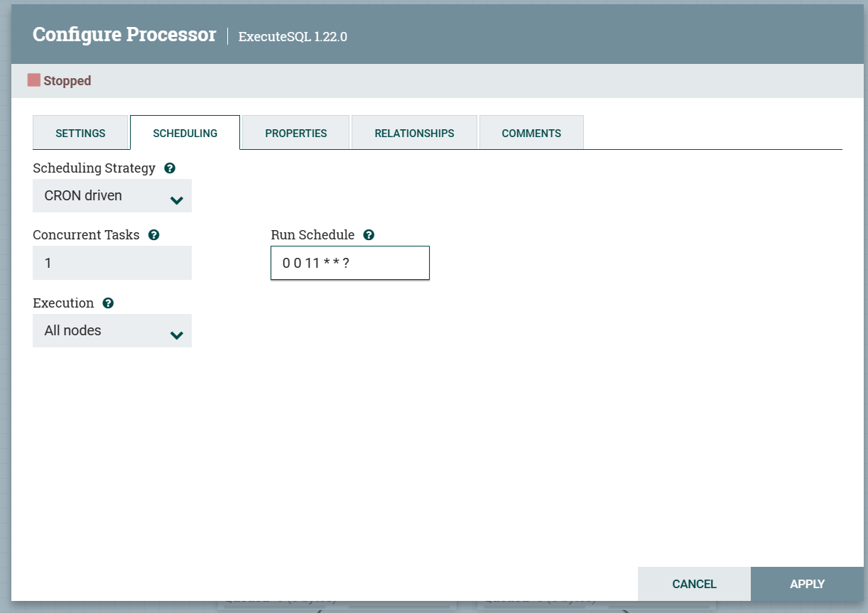Click Run Schedule help question icon
The image size is (868, 613).
(x=369, y=235)
